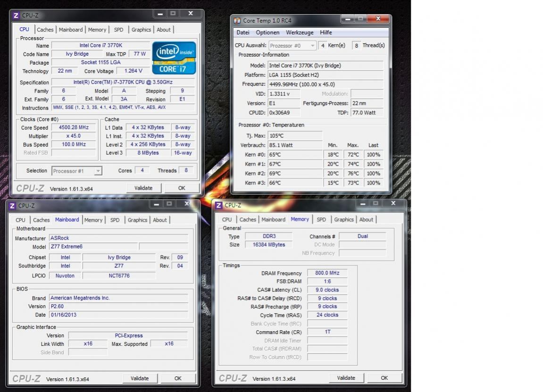This screenshot has height=392, width=543.
Task: Select Graphics tab in the Mainboard CPU-Z window
Action: click(137, 220)
